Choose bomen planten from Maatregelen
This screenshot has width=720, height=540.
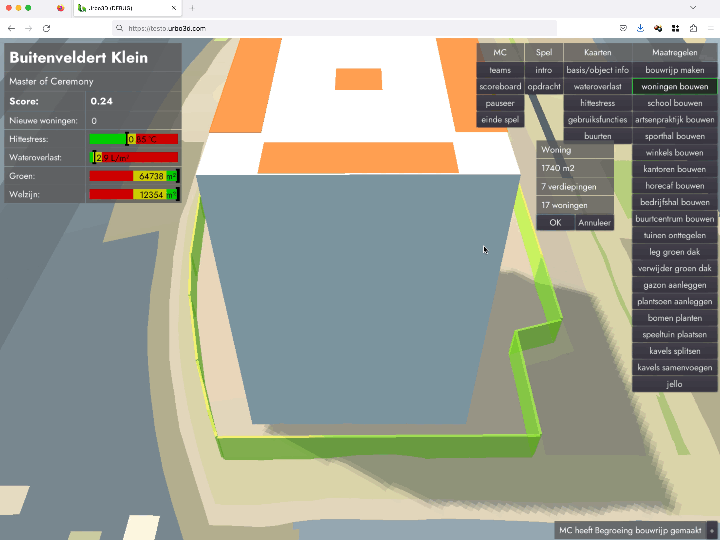tap(674, 318)
